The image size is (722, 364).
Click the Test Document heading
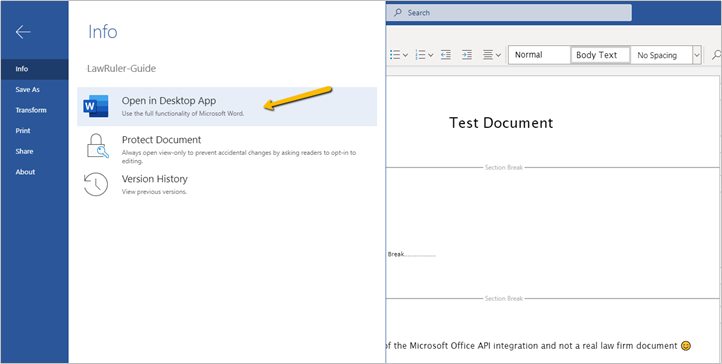[501, 123]
